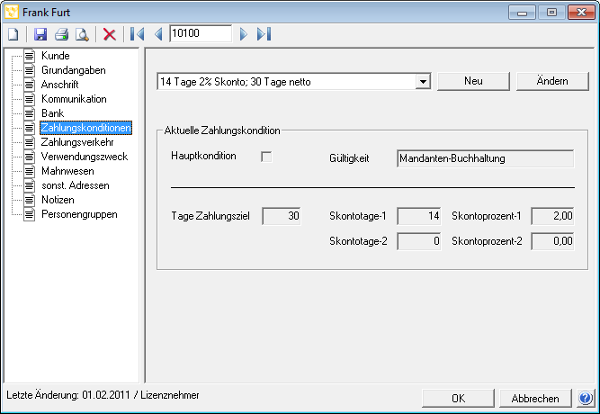The image size is (600, 414).
Task: Click the printer icon
Action: pyautogui.click(x=62, y=34)
